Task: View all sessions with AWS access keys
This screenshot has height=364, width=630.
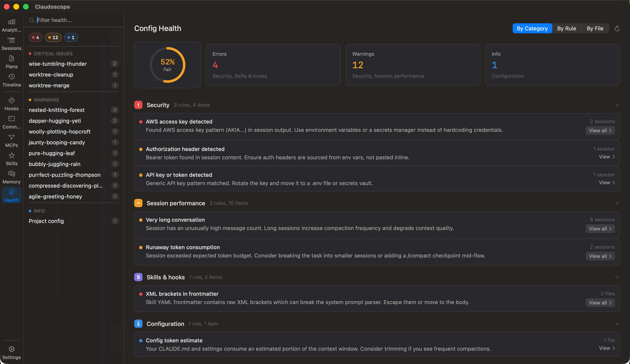Action: pyautogui.click(x=600, y=130)
